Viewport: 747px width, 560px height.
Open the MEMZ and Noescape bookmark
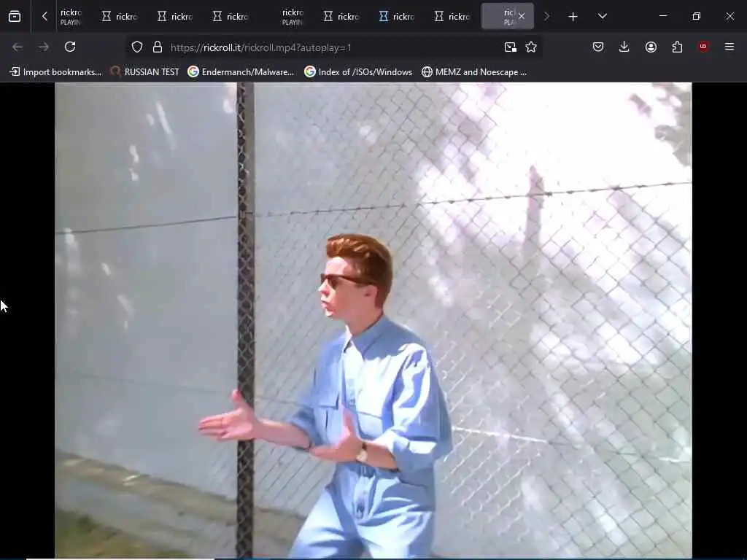(x=474, y=72)
